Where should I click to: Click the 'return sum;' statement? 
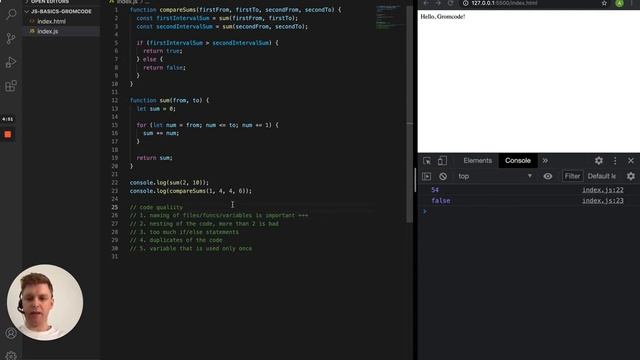point(154,158)
